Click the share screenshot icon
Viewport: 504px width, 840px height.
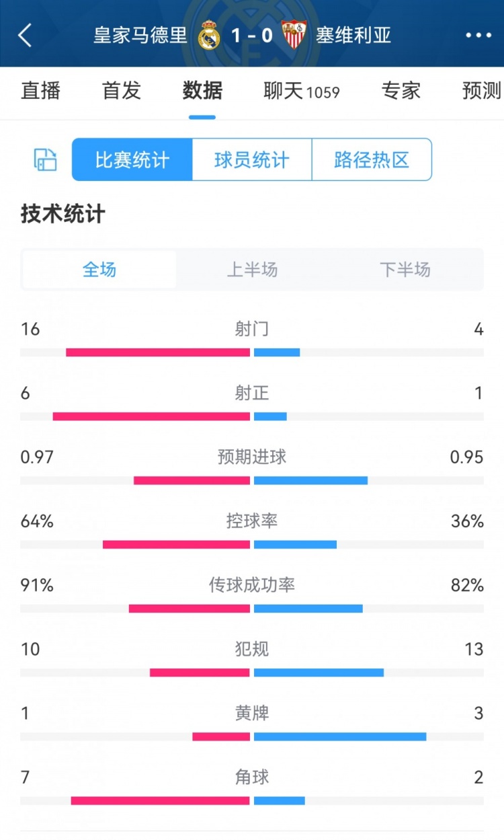pyautogui.click(x=46, y=160)
